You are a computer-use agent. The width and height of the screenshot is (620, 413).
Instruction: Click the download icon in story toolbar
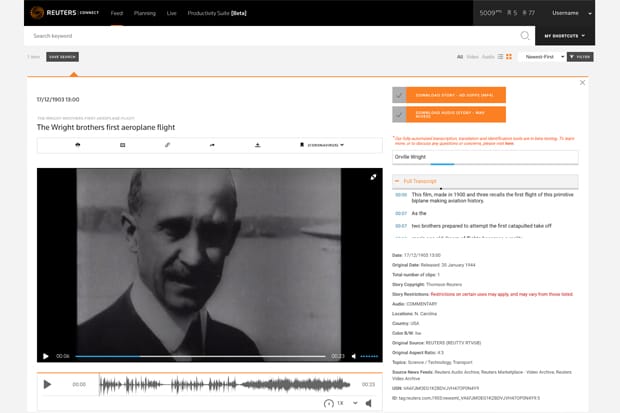click(x=257, y=145)
